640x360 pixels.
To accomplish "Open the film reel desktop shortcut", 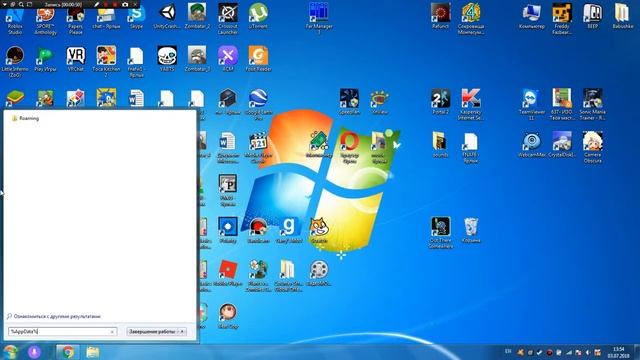I will [319, 273].
